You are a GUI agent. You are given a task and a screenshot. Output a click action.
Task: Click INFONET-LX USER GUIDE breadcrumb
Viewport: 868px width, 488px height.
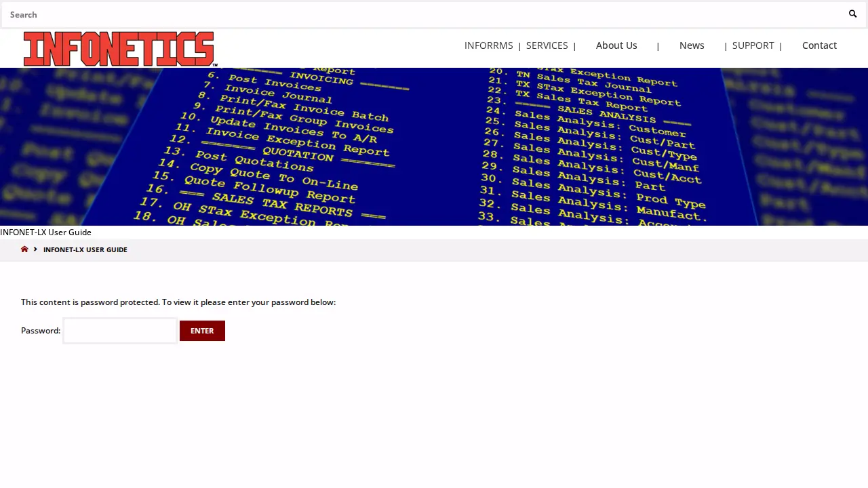point(85,249)
